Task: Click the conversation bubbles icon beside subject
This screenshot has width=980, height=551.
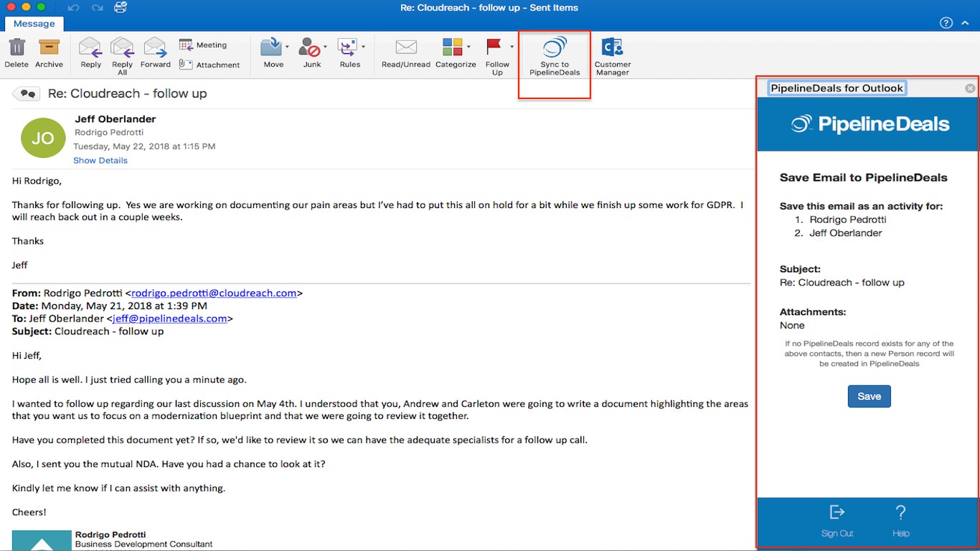Action: click(27, 93)
